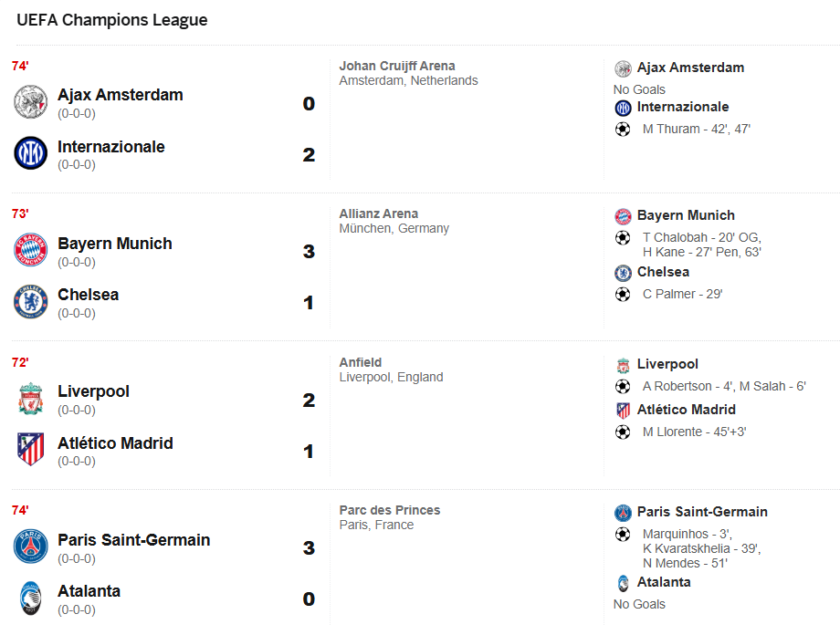Screen dimensions: 840x635
Task: Click the Liverpool name in the goal summary
Action: click(667, 364)
